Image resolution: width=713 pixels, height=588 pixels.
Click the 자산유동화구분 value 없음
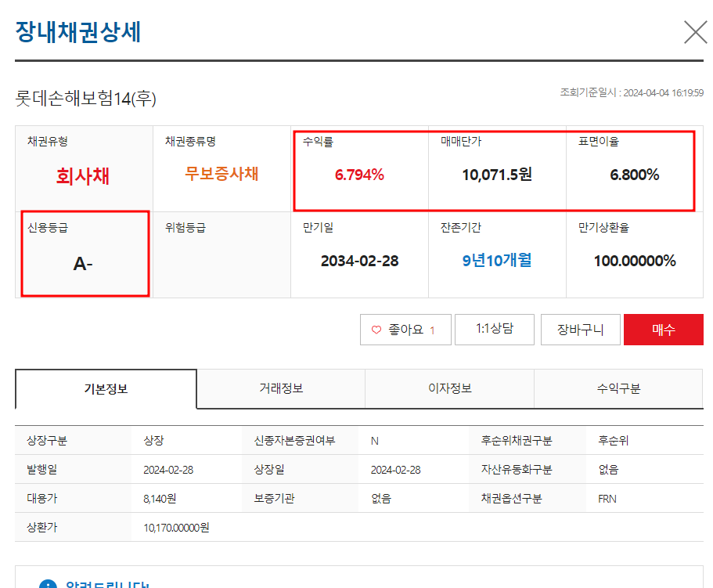(608, 469)
